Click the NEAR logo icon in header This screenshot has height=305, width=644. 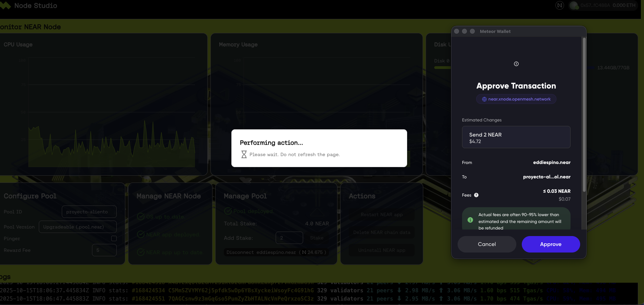(x=560, y=5)
